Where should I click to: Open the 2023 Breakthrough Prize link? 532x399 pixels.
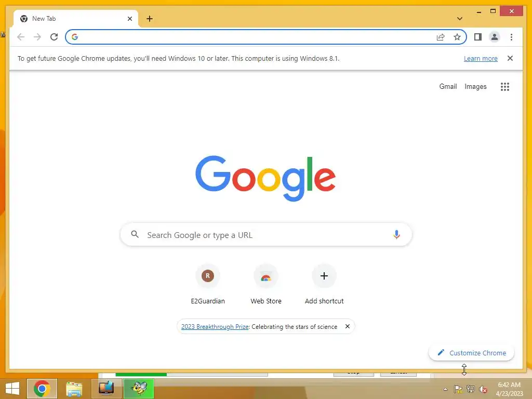tap(215, 327)
